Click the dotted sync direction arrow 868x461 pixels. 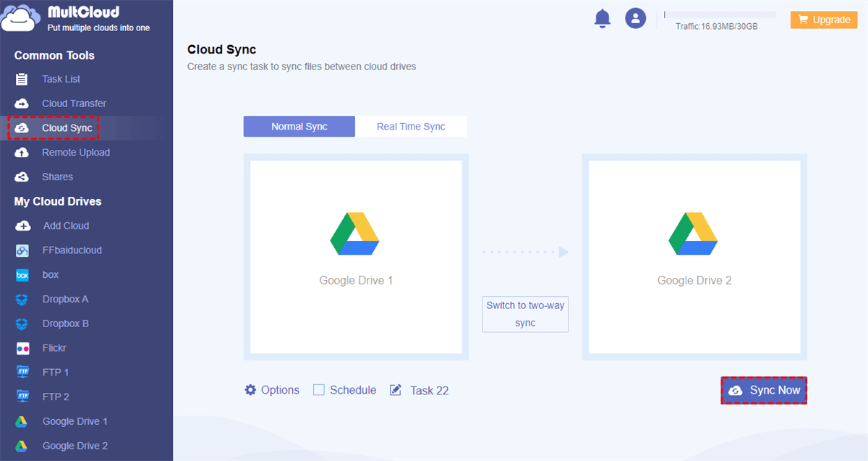coord(525,252)
